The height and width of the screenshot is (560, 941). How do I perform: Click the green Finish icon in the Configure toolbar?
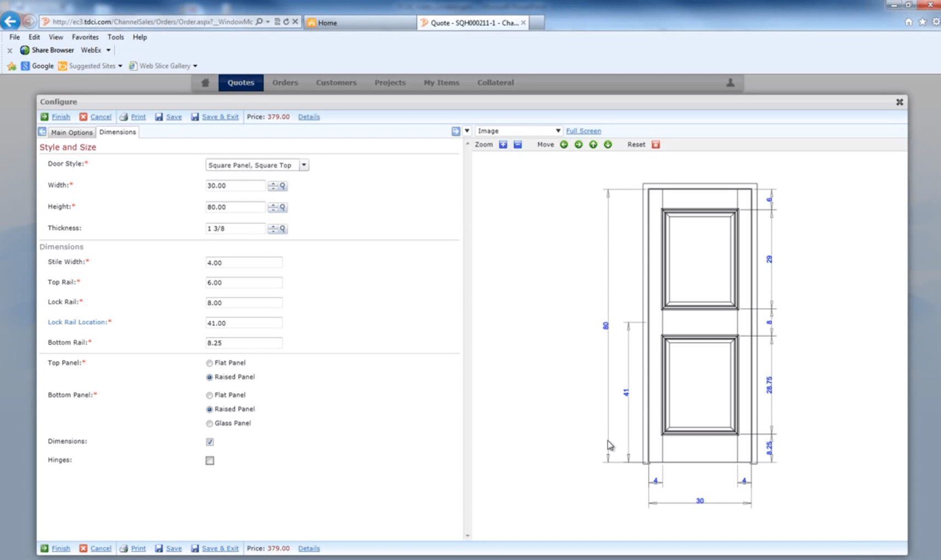pyautogui.click(x=45, y=116)
